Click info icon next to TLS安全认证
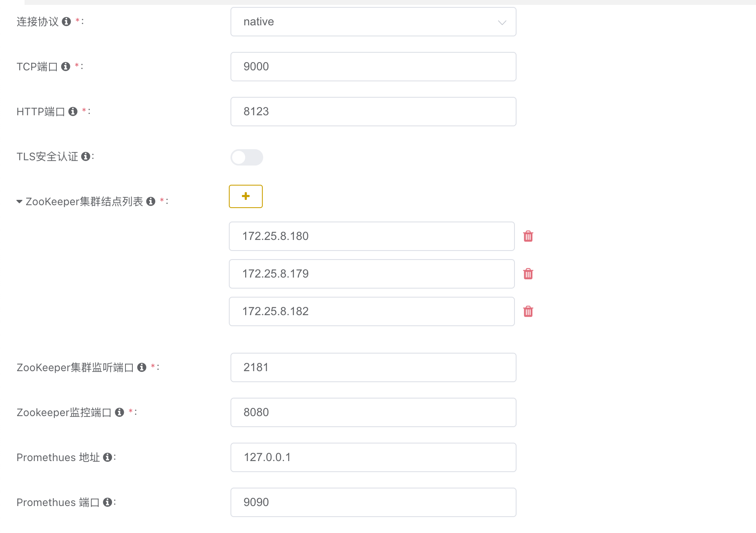756x533 pixels. tap(85, 157)
